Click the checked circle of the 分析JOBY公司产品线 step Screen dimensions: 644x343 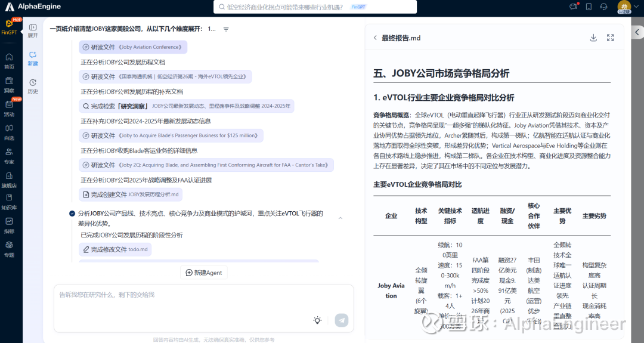tap(72, 213)
